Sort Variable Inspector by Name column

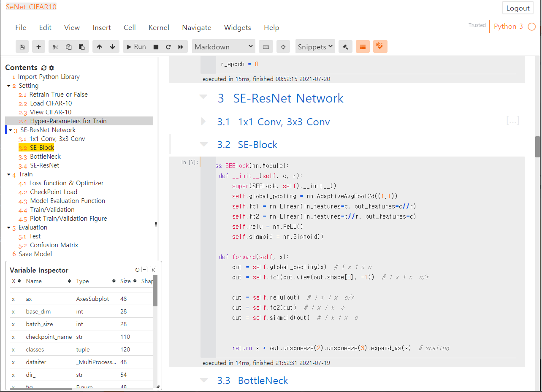click(48, 281)
